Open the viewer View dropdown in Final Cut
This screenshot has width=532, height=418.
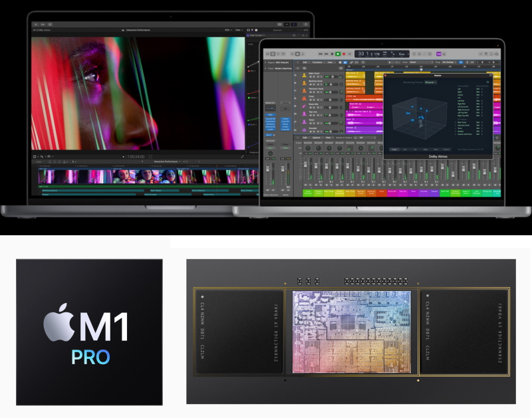[x=239, y=30]
